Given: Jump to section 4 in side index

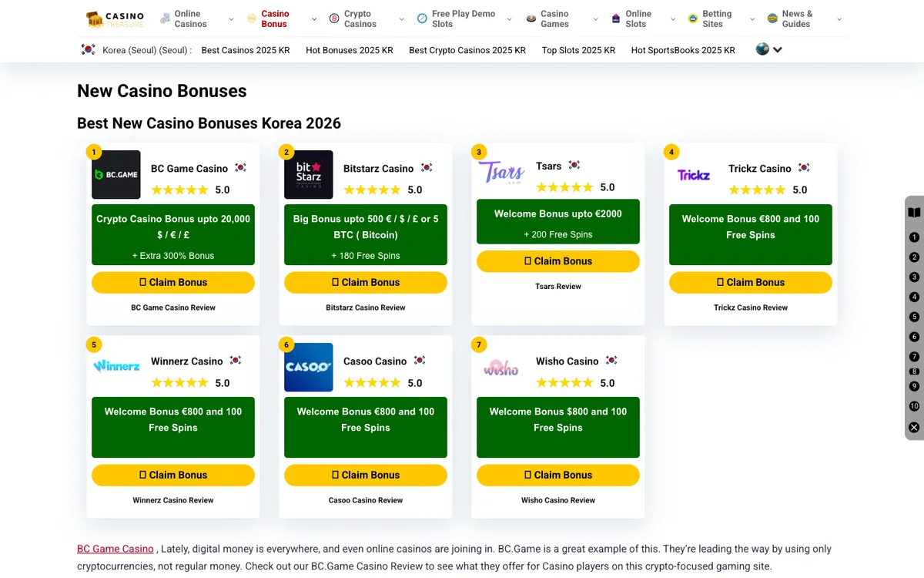Looking at the screenshot, I should pos(914,297).
